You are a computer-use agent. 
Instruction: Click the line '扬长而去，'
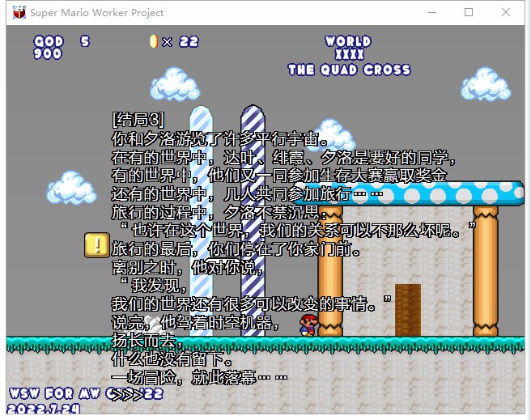[x=147, y=341]
